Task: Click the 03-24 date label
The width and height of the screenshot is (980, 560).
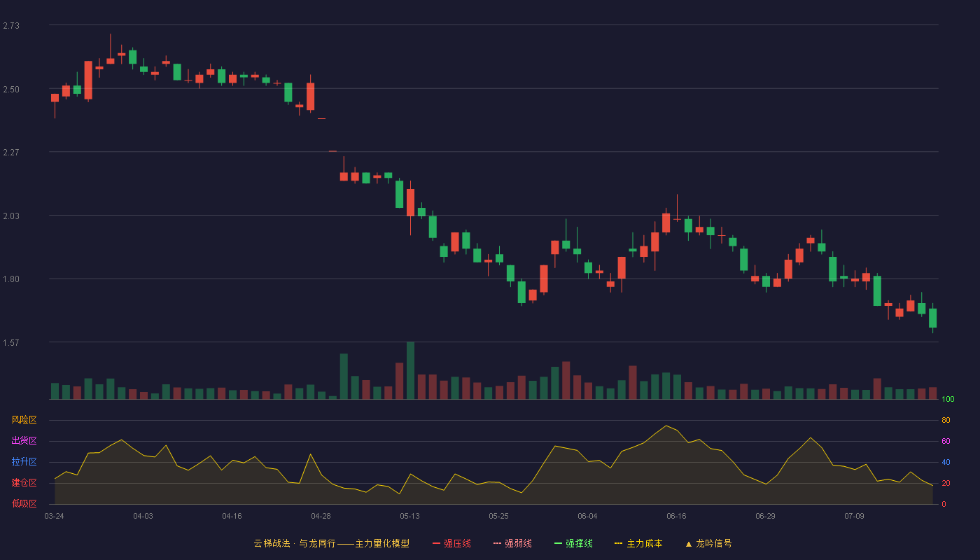Action: (x=54, y=516)
